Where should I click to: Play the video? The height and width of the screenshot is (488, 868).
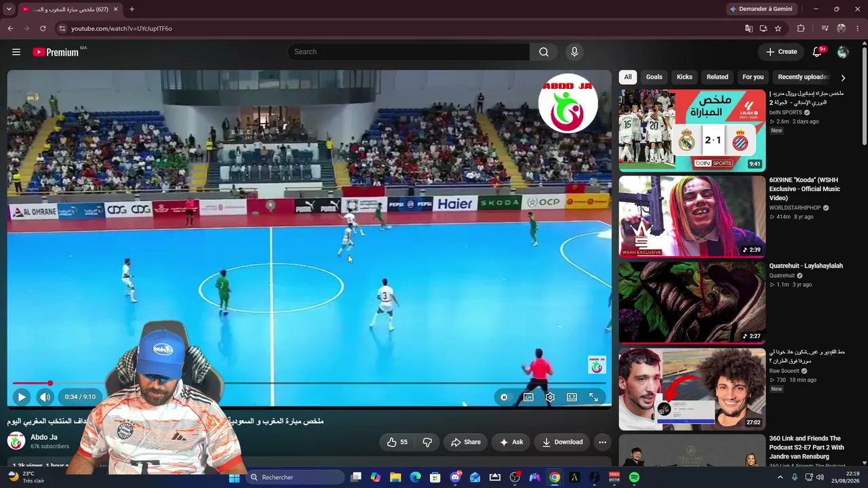click(x=21, y=397)
